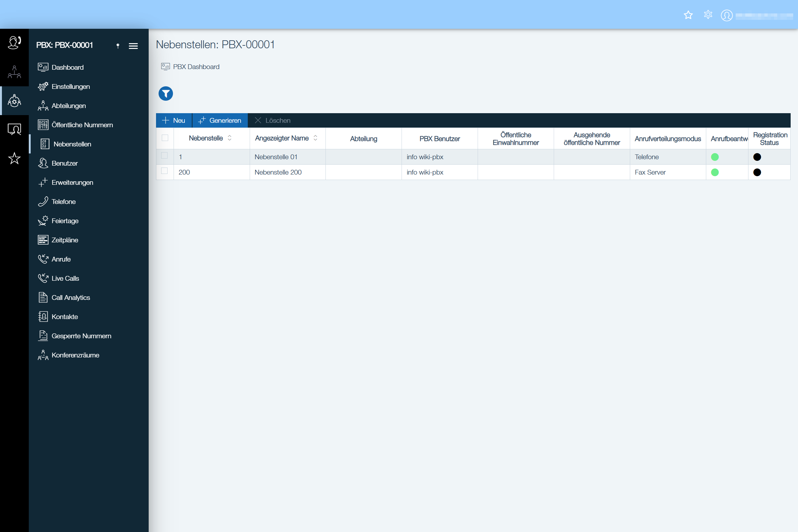Screen dimensions: 798x532
Task: Check the row checkbox for Nebenstelle 200
Action: (x=164, y=171)
